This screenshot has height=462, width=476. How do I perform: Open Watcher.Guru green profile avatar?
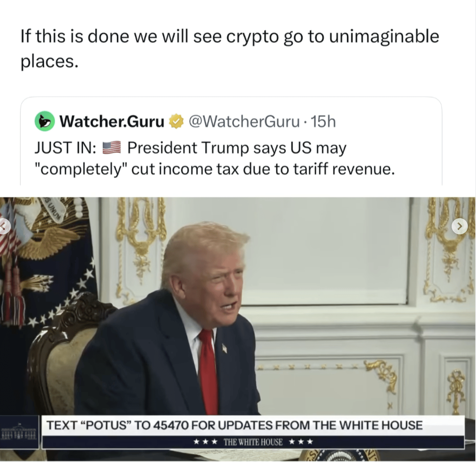45,121
